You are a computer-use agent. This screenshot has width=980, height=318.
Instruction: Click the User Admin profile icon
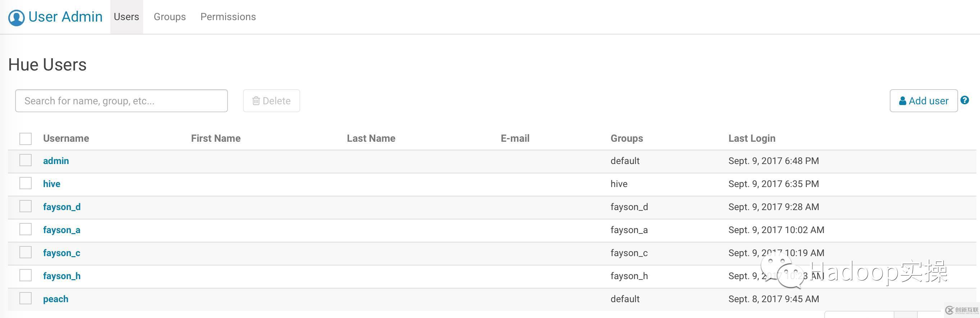(x=17, y=18)
